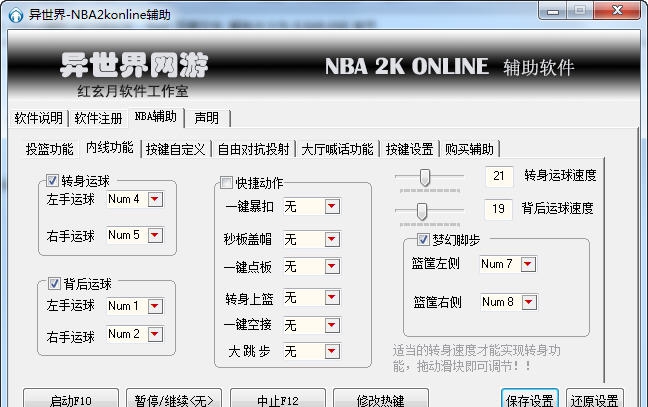
Task: Expand the 大跳步 dropdown
Action: click(x=332, y=352)
